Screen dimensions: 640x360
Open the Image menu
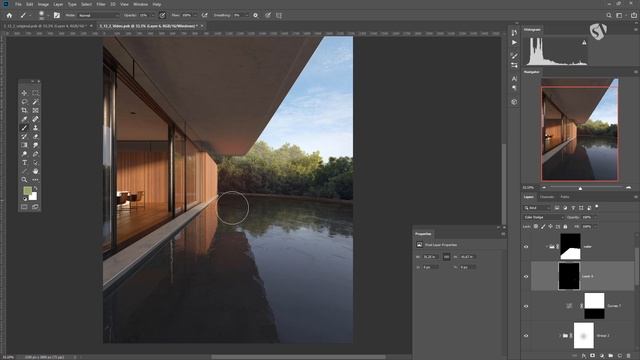(x=43, y=4)
